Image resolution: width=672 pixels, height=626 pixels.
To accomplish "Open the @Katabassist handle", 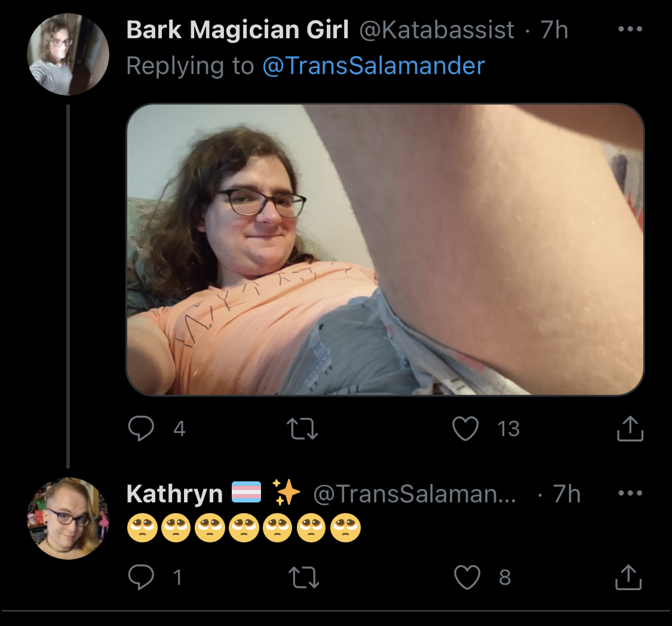I will click(x=436, y=30).
